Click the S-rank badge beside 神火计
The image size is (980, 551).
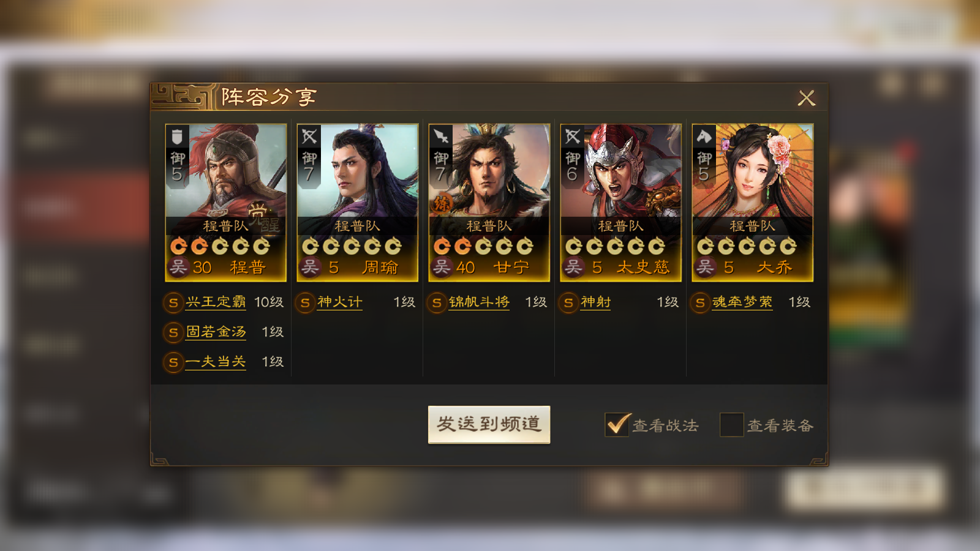coord(305,302)
